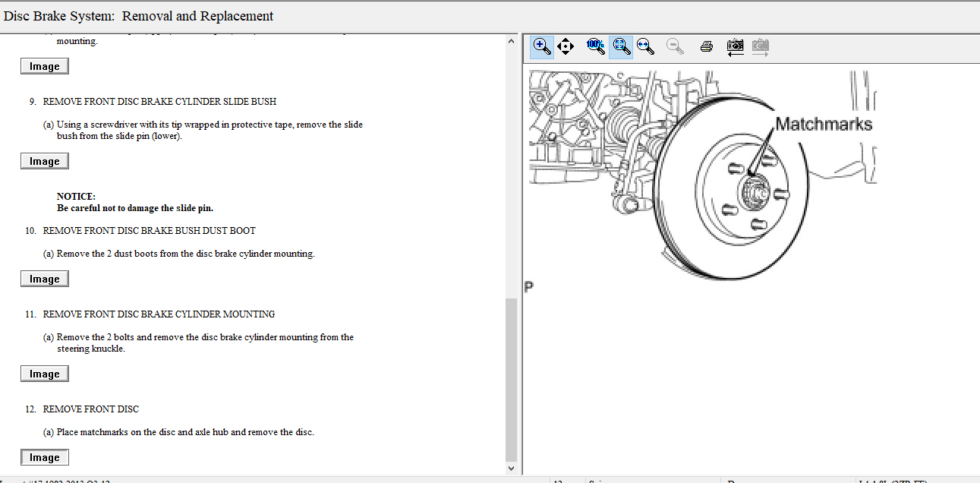Print the diagram with the printer icon
Image resolution: width=980 pixels, height=483 pixels.
pyautogui.click(x=706, y=46)
